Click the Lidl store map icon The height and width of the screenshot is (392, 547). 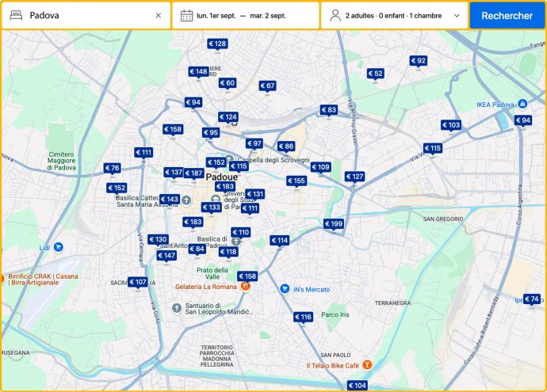coord(59,247)
